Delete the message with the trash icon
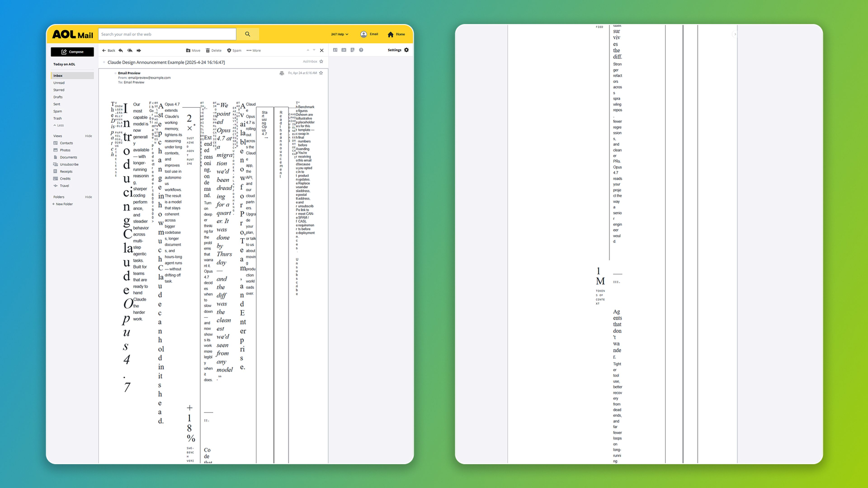 (x=214, y=51)
